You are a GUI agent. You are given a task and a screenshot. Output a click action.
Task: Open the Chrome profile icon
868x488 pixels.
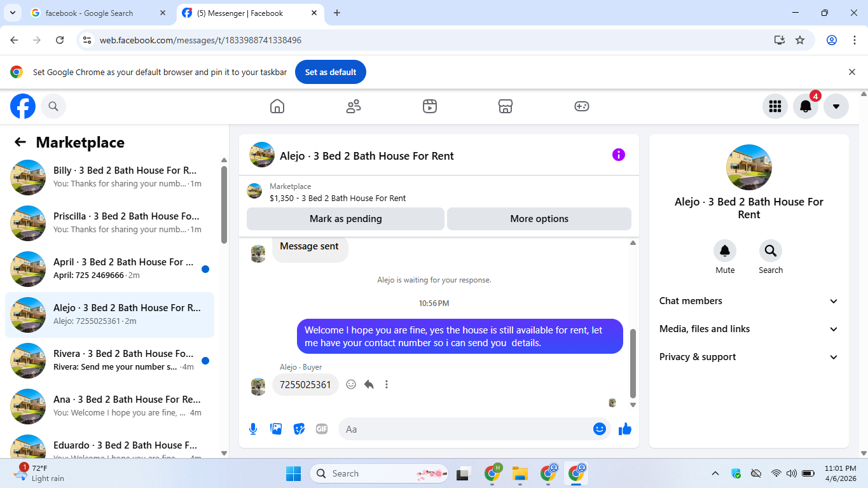[832, 40]
